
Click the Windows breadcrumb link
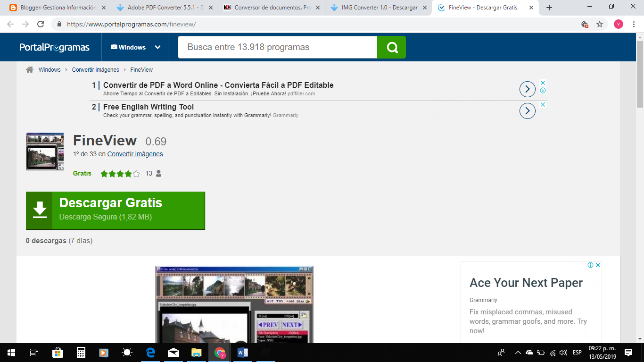pyautogui.click(x=50, y=70)
